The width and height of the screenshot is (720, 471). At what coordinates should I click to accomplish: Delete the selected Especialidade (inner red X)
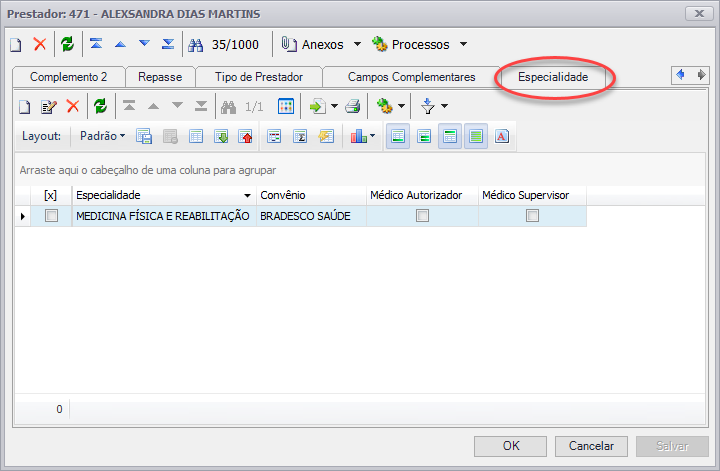pos(73,107)
